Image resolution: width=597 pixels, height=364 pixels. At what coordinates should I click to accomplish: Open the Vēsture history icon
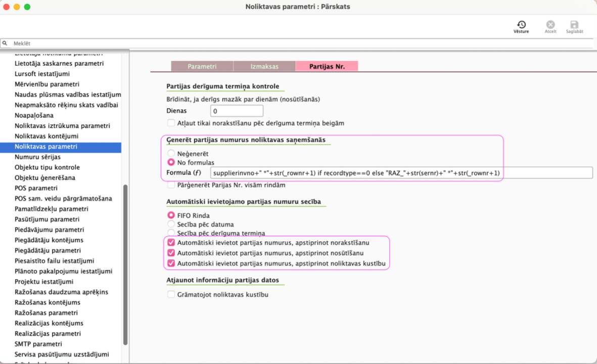point(521,25)
